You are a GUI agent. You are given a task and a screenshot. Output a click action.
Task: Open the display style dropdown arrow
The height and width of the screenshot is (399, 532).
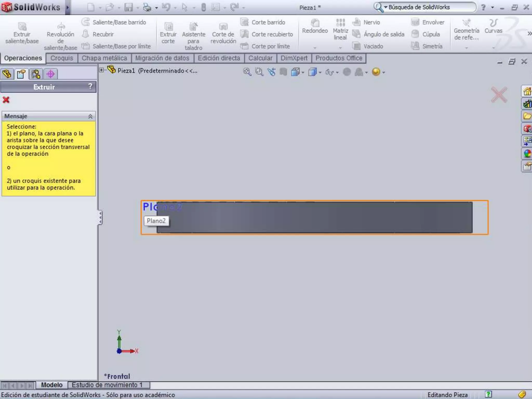click(320, 72)
